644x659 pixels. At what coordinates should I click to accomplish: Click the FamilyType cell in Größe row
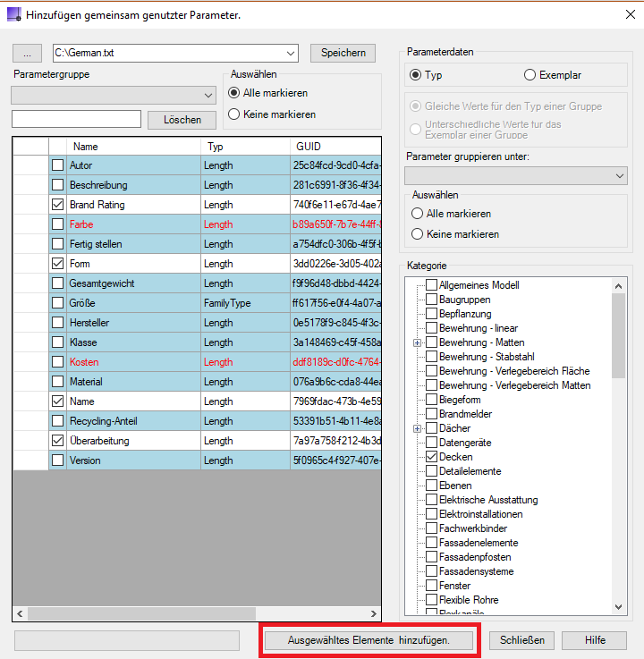(245, 303)
